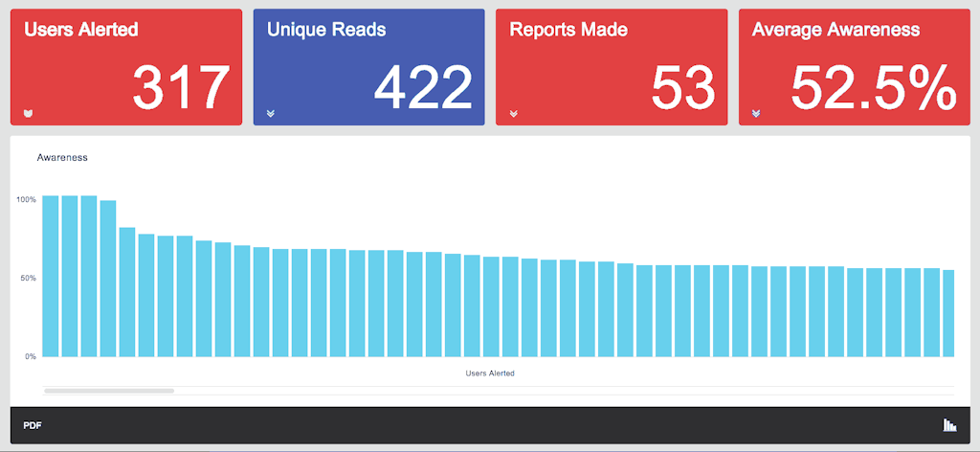Image resolution: width=980 pixels, height=452 pixels.
Task: Click the last bar in awareness chart
Action: tap(948, 313)
